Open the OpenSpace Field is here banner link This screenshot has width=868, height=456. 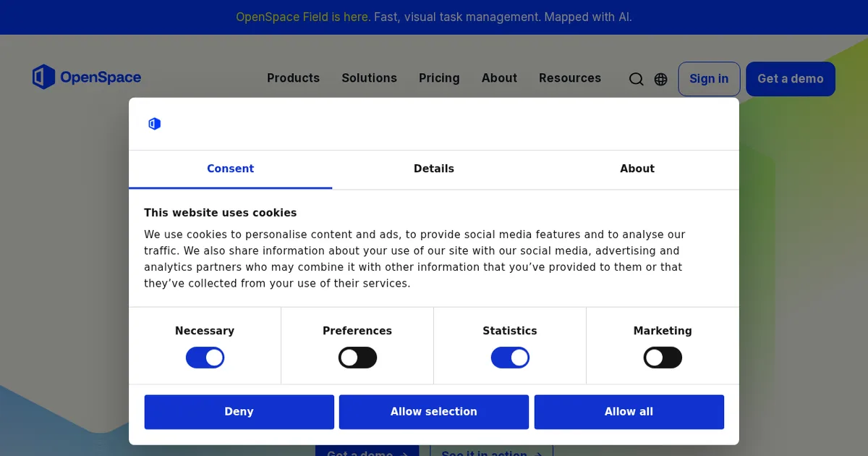click(303, 17)
